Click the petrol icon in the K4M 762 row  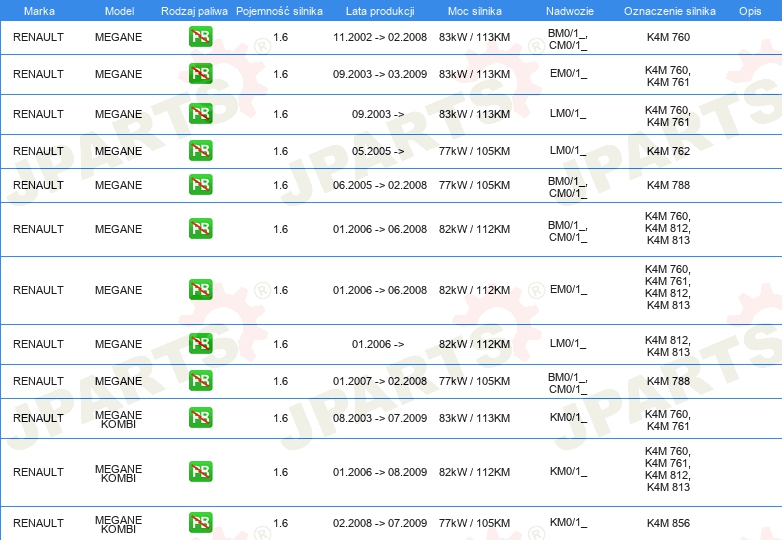click(200, 151)
